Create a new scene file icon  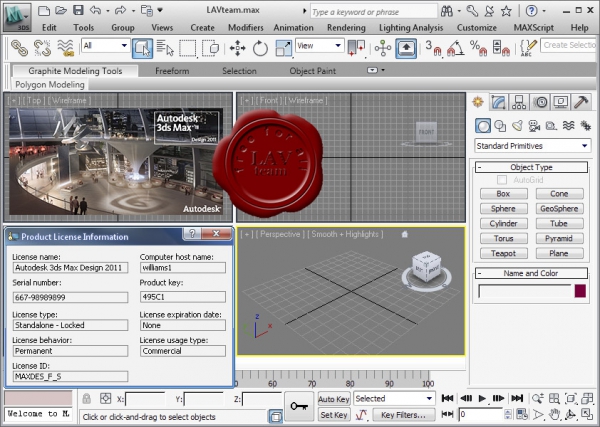pyautogui.click(x=44, y=10)
